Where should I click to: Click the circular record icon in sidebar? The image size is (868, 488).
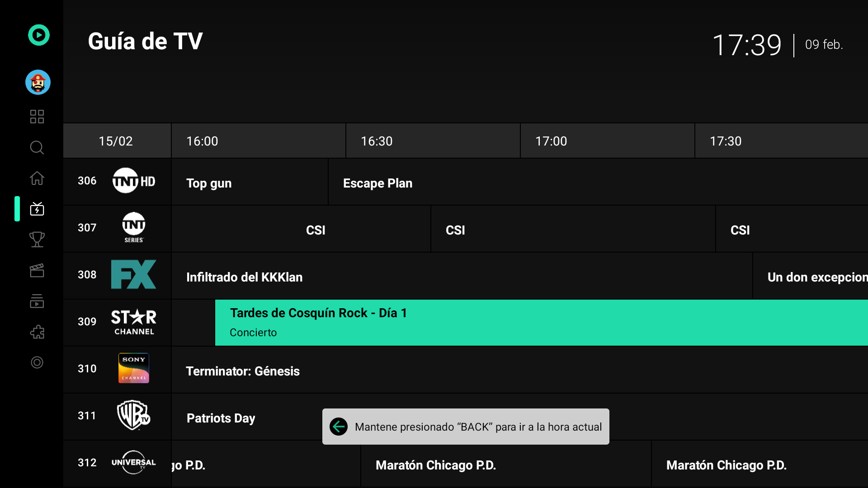(37, 362)
